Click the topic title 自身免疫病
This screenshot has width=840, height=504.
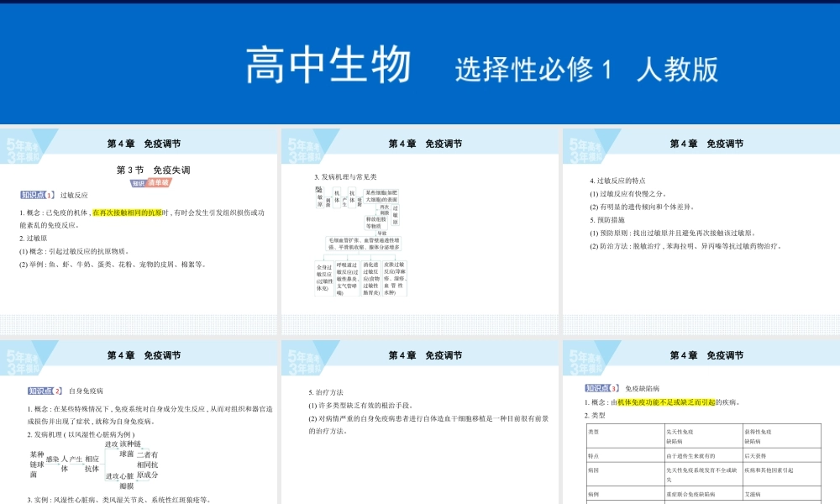click(86, 391)
